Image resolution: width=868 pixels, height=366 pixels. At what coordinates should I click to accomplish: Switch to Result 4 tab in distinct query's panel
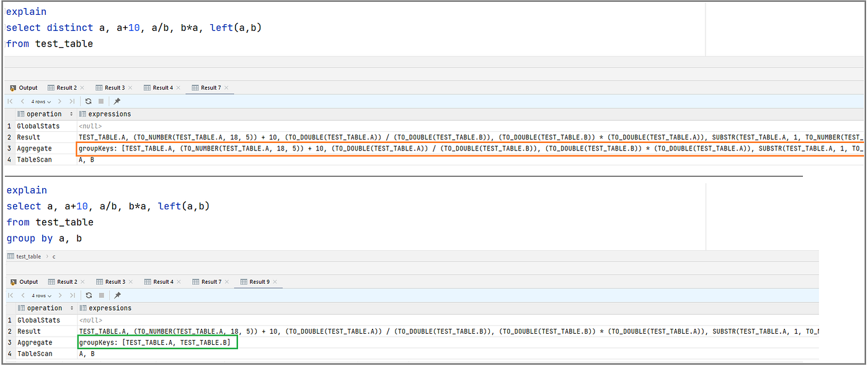159,88
